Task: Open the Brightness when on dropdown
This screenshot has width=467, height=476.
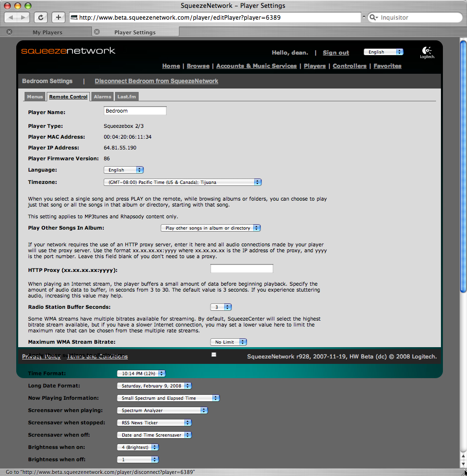Action: 138,447
